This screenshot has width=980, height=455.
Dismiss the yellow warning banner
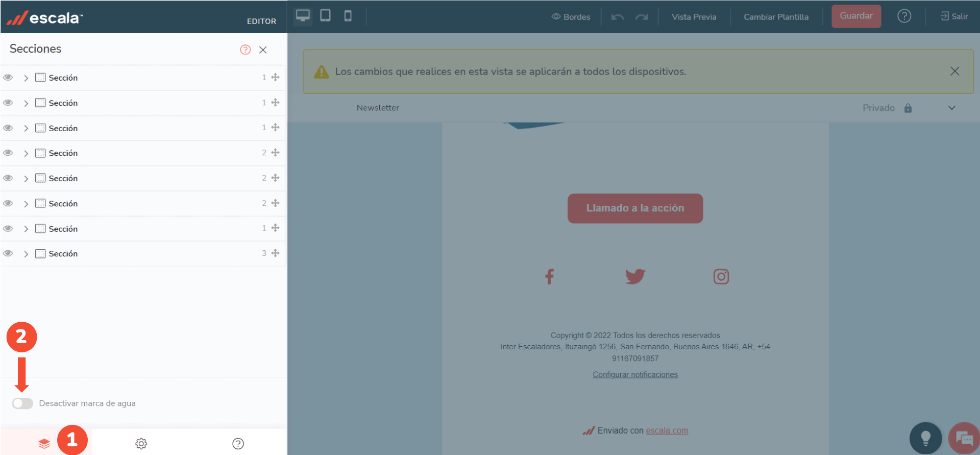pyautogui.click(x=954, y=71)
